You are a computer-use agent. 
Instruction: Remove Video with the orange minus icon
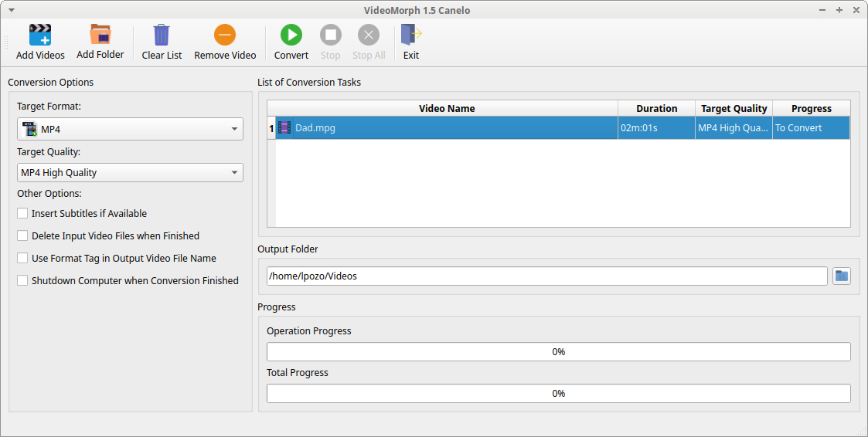[x=225, y=35]
